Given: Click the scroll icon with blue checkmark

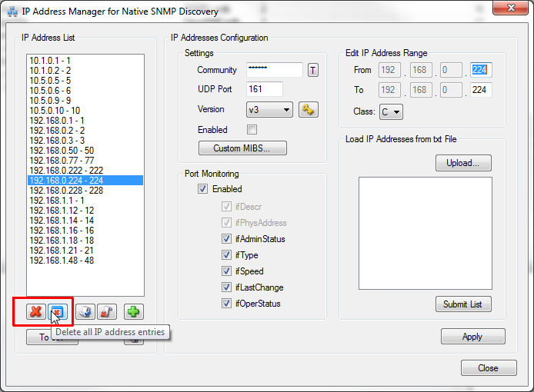Looking at the screenshot, I should pyautogui.click(x=85, y=312).
